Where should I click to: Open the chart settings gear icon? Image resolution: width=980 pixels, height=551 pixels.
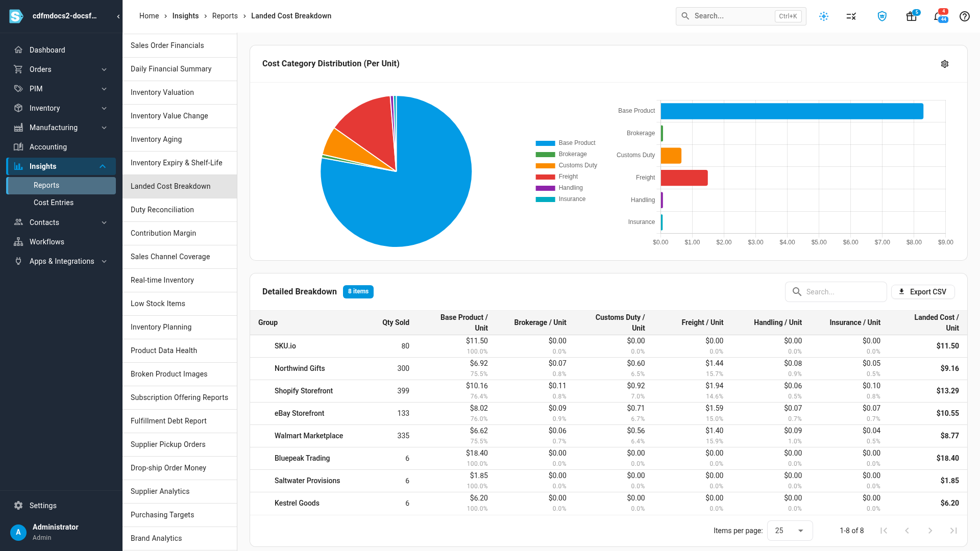pyautogui.click(x=945, y=64)
